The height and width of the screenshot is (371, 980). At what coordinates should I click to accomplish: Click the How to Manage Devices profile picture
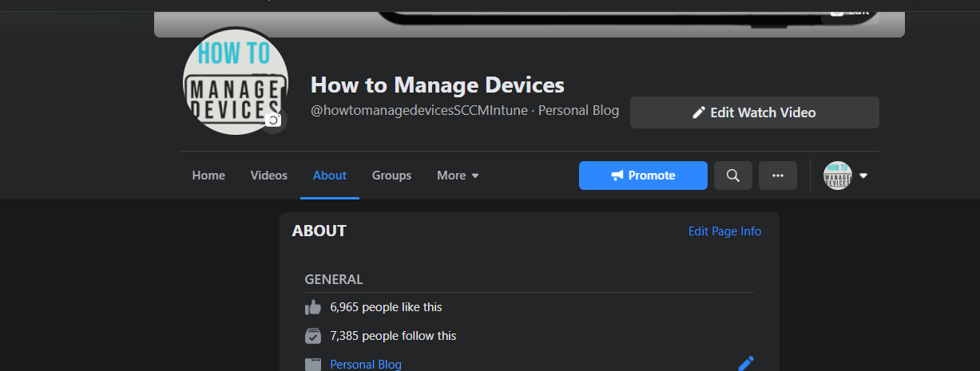pos(236,81)
